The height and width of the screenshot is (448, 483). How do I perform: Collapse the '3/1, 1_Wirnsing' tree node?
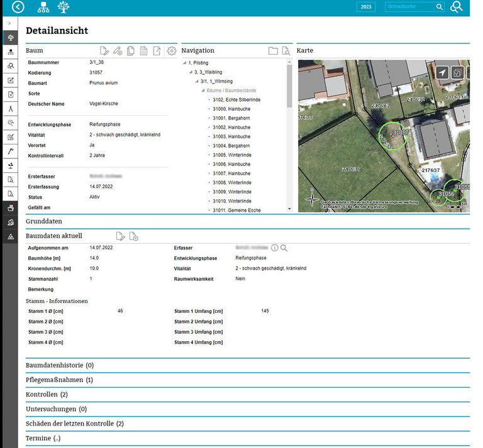pyautogui.click(x=197, y=81)
